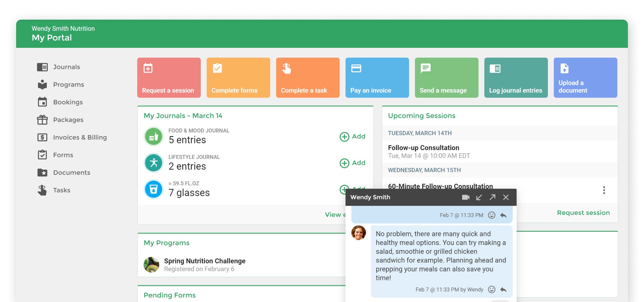Expand chat window with outward arrow icon
644x302 pixels.
click(x=492, y=197)
